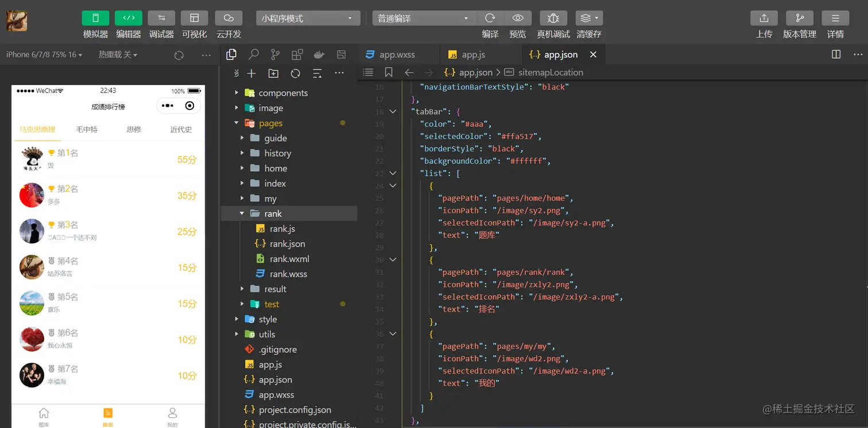Screen dimensions: 868x428
Task: Click the split editor icon
Action: [x=836, y=55]
